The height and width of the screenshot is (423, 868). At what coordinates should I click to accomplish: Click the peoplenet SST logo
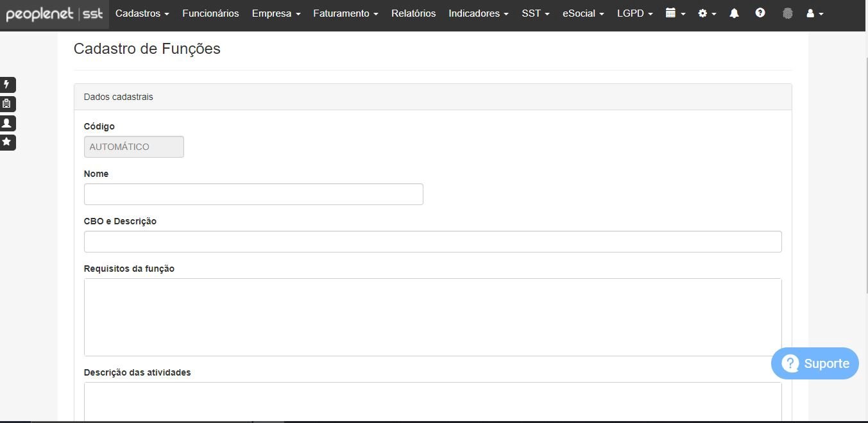[55, 13]
